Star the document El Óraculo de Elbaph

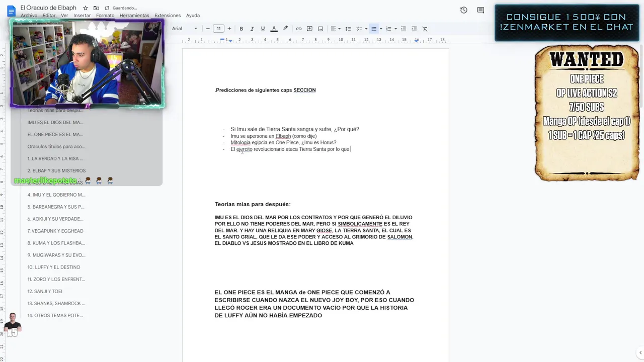86,8
